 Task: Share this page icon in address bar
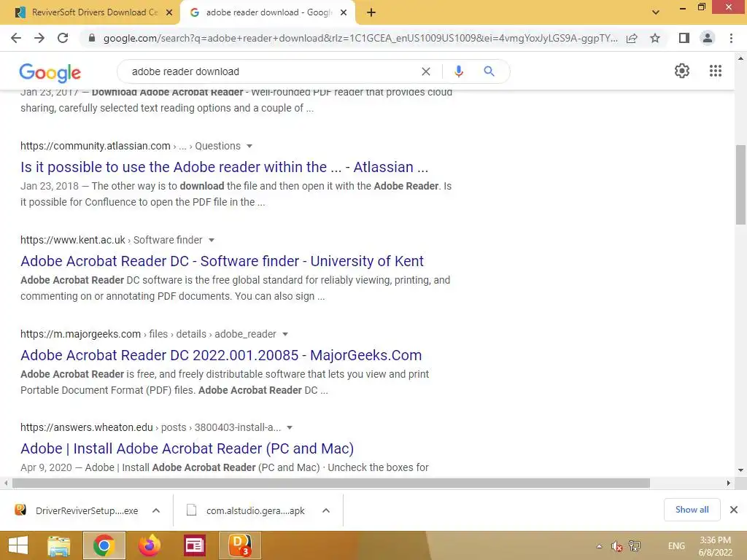tap(632, 38)
